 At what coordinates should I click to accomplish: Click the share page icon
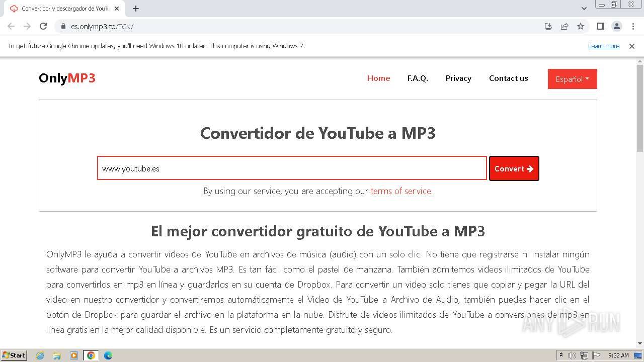coord(565,26)
